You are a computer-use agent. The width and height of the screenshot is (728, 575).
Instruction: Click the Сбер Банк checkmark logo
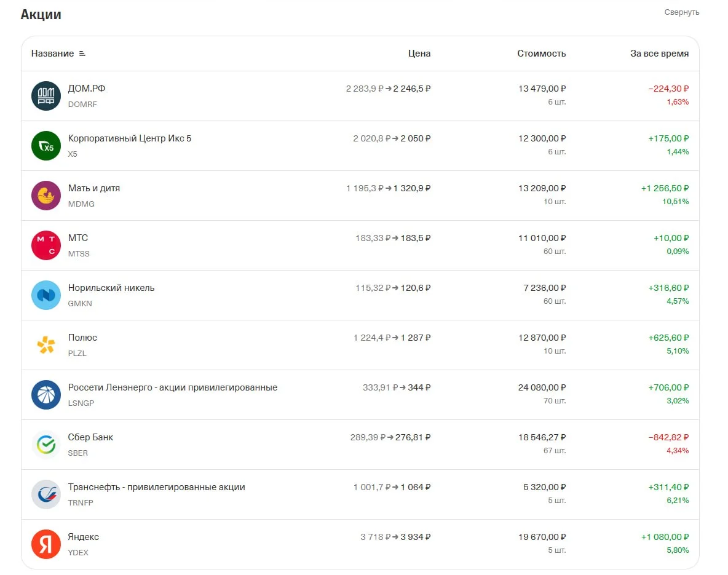coord(46,445)
